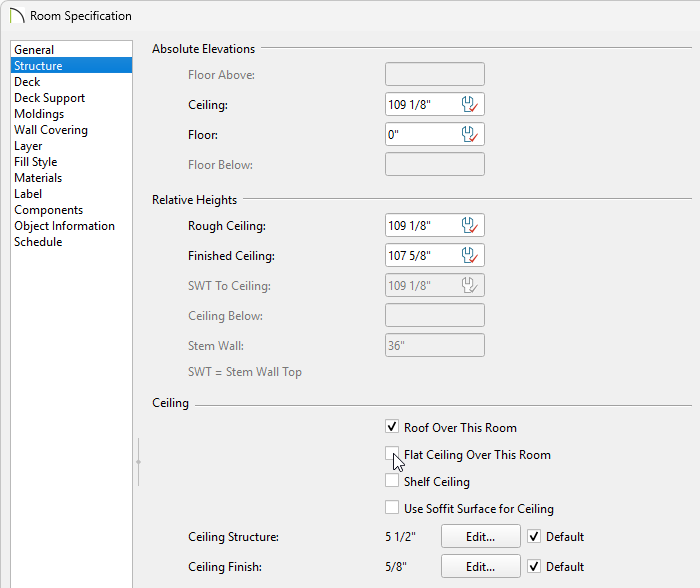The width and height of the screenshot is (700, 588).
Task: Toggle Use Soffit Surface for Ceiling
Action: [392, 508]
